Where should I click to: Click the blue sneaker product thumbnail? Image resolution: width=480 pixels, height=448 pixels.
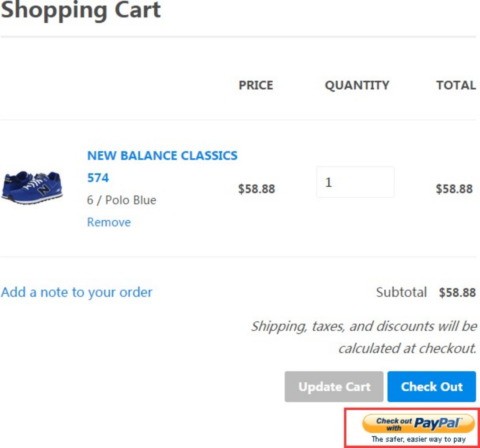pos(32,187)
